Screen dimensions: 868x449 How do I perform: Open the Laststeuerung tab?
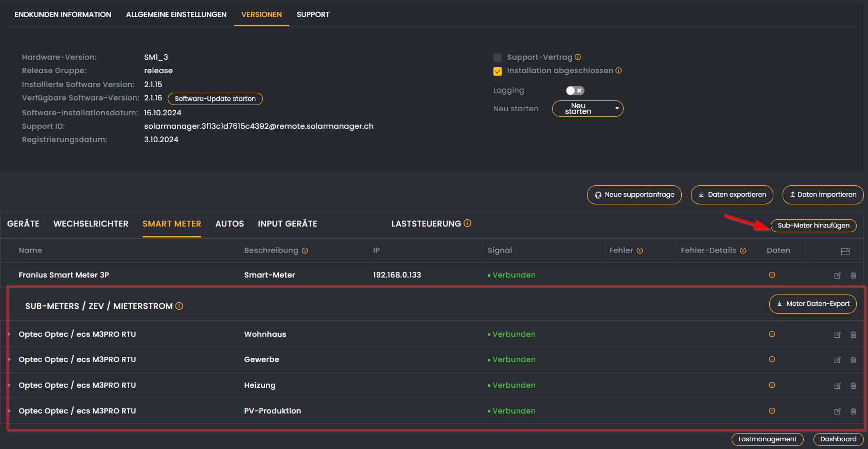pos(426,223)
